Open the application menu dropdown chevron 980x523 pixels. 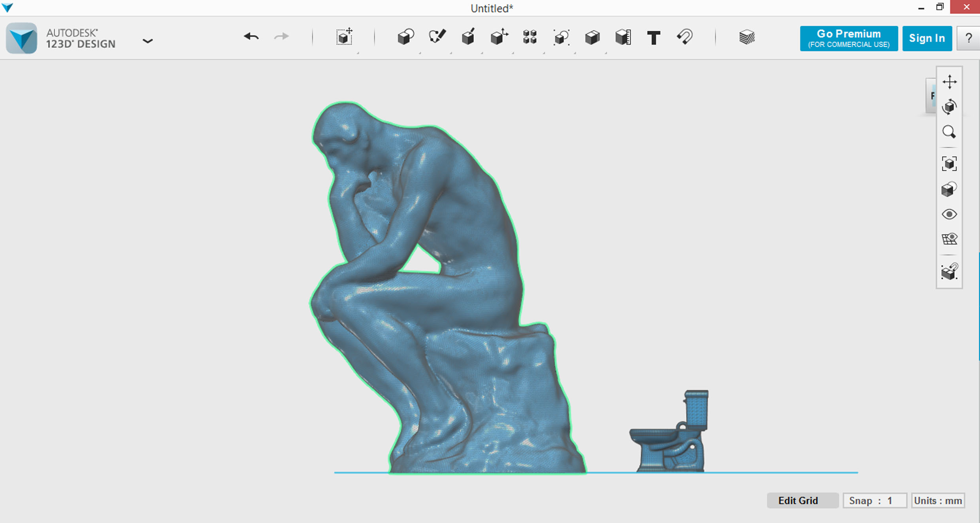click(x=147, y=41)
